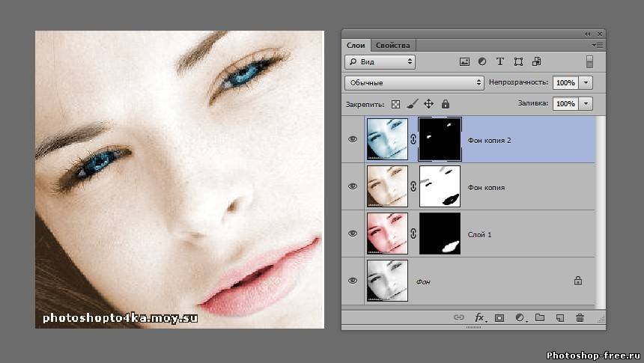
Task: Click the Заливка fill value field
Action: coord(565,104)
